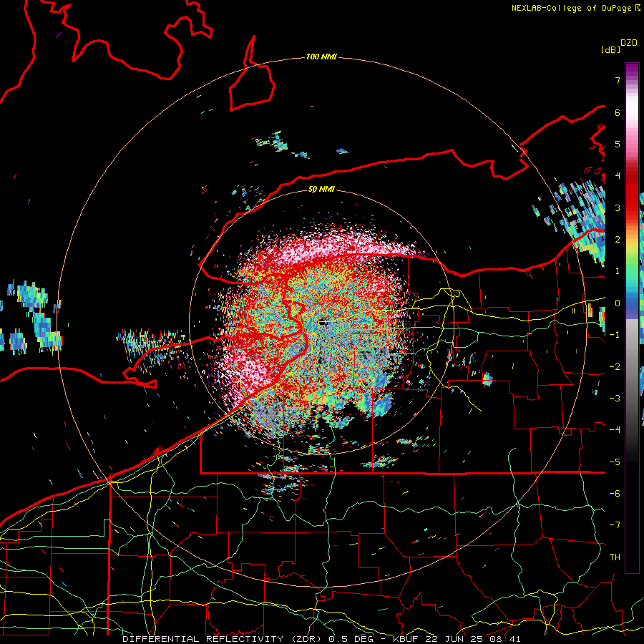Click the radar site center marker
Viewport: 644px width, 644px height.
coord(323,323)
